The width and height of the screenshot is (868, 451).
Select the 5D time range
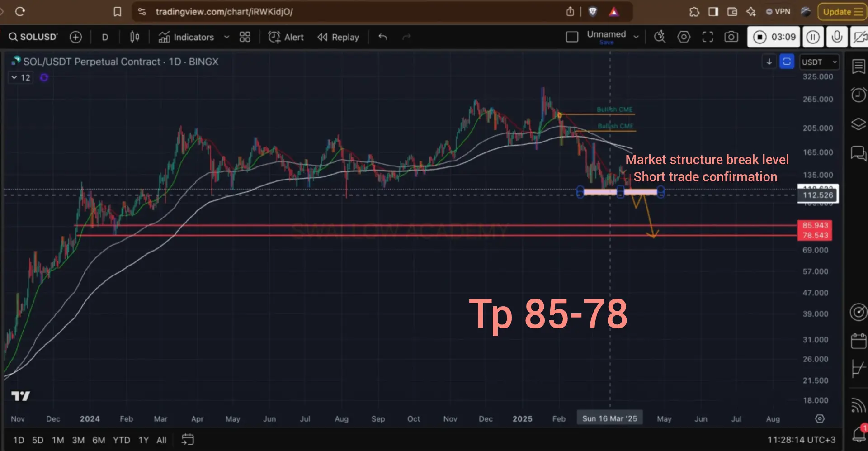point(38,440)
